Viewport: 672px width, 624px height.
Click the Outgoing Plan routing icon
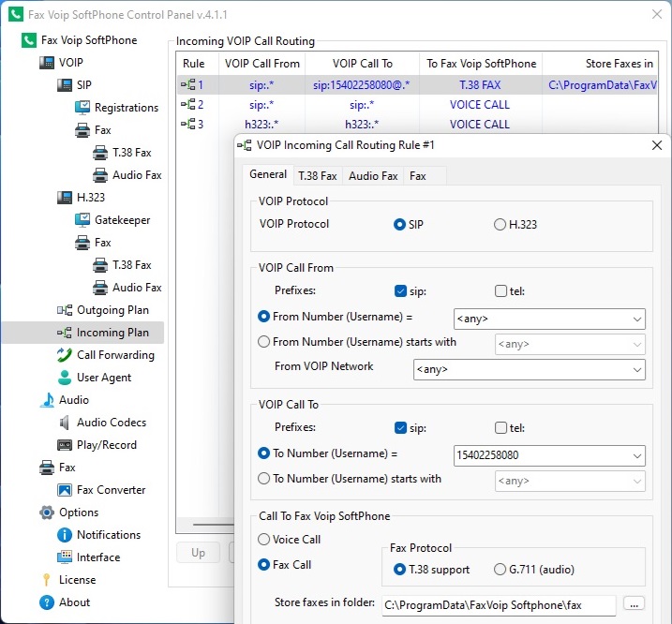(65, 310)
